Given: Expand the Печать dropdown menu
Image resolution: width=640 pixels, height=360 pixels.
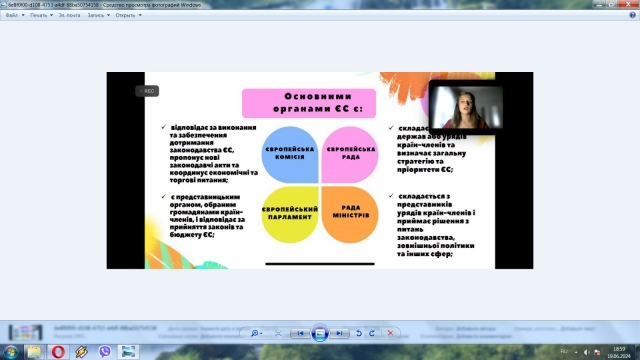Looking at the screenshot, I should [x=41, y=15].
